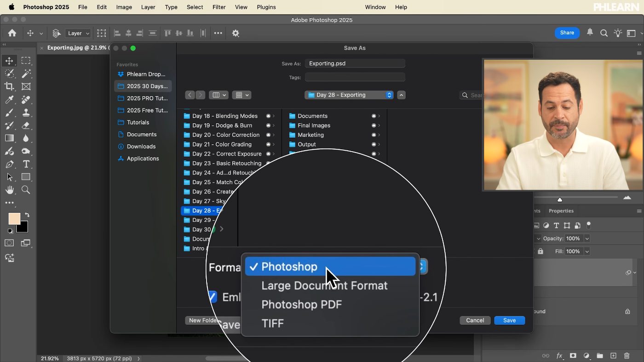644x362 pixels.
Task: Click the create new layer icon
Action: (x=613, y=356)
